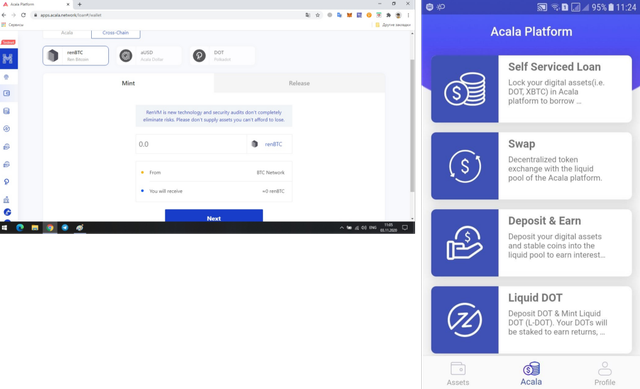
Task: Open Telegram on the taskbar
Action: click(x=65, y=228)
